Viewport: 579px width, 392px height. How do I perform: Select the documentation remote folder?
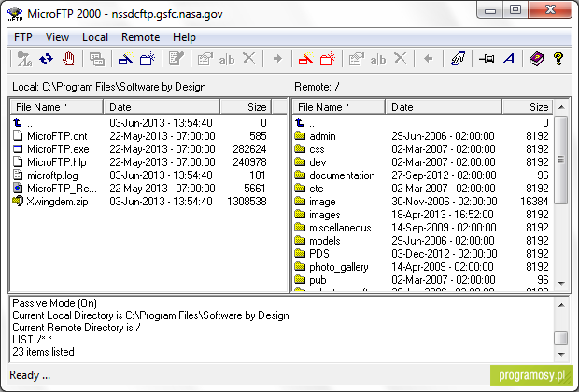[x=335, y=175]
